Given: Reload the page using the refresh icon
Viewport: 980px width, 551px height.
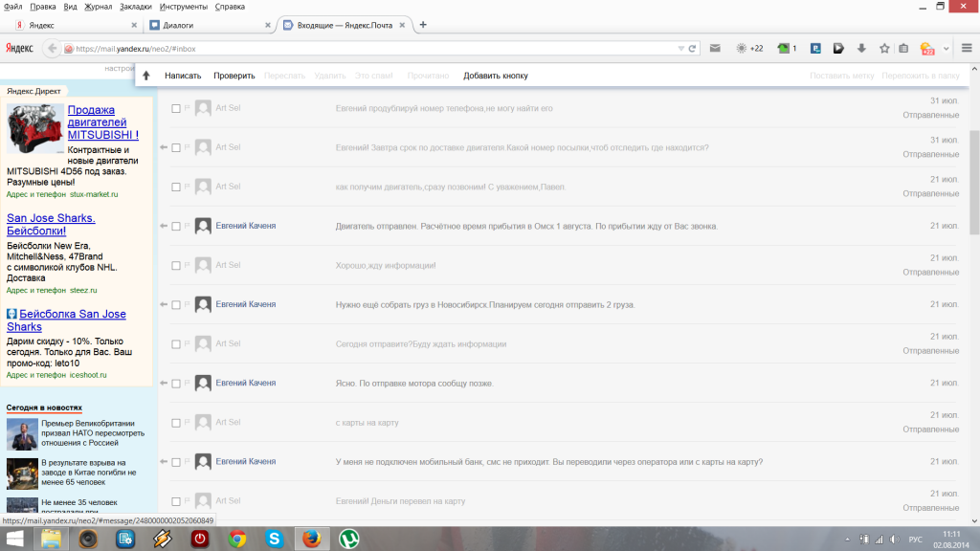Looking at the screenshot, I should pyautogui.click(x=692, y=48).
